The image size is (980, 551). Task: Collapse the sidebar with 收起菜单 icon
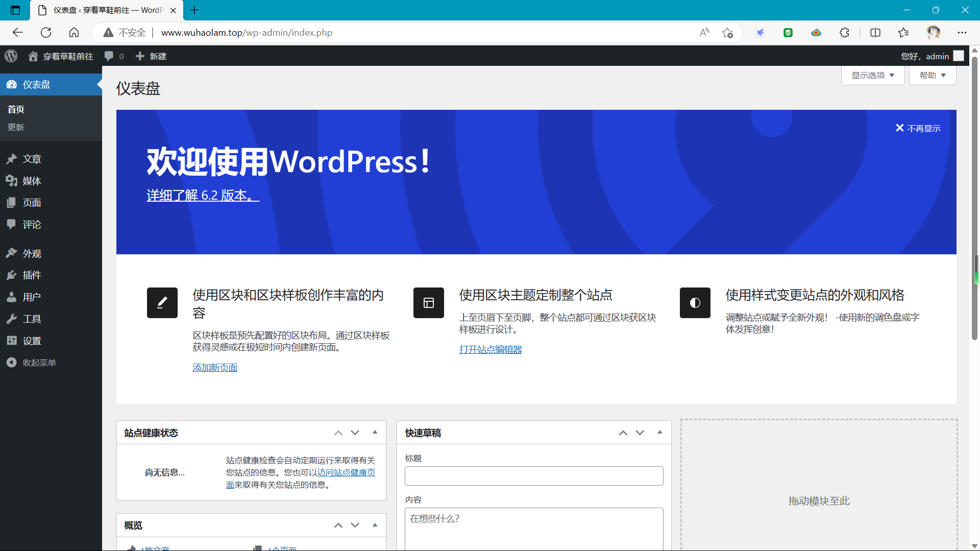point(12,363)
